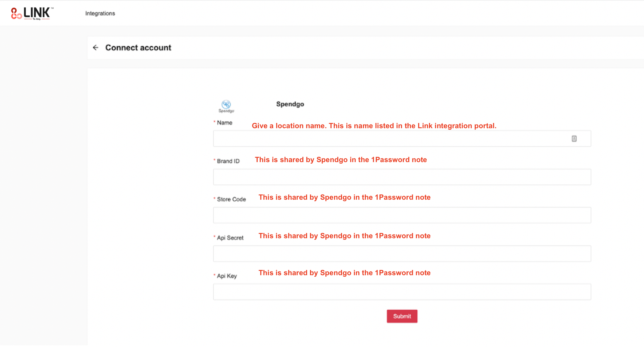The image size is (644, 347).
Task: Open the Integrations menu item
Action: coord(100,13)
